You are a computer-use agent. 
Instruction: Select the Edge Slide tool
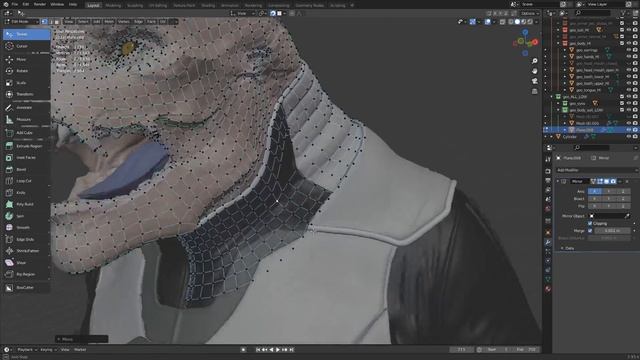26,239
